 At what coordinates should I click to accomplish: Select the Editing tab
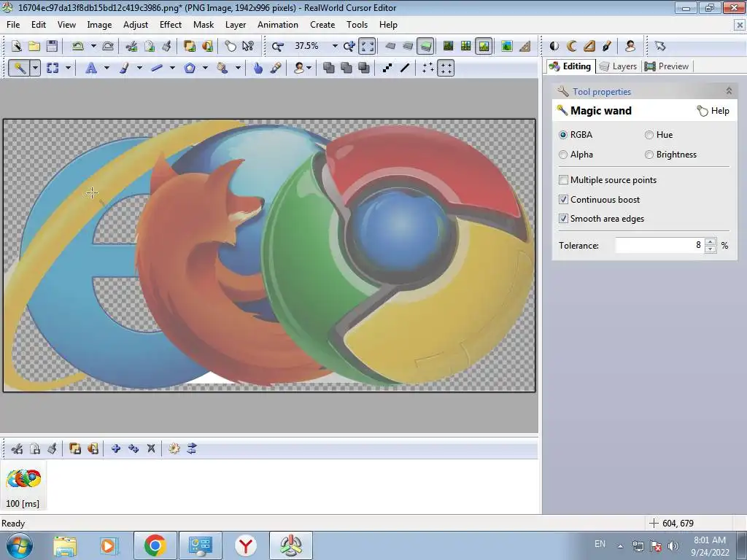570,66
